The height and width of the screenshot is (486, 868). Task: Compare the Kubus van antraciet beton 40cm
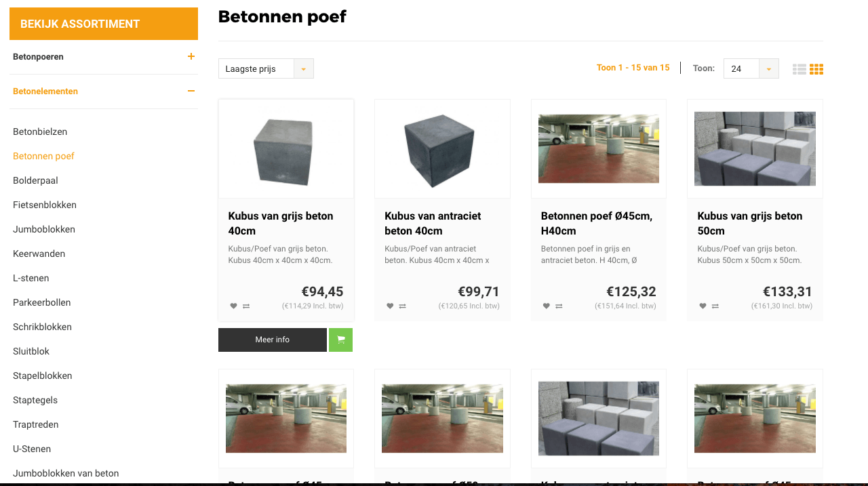click(403, 306)
